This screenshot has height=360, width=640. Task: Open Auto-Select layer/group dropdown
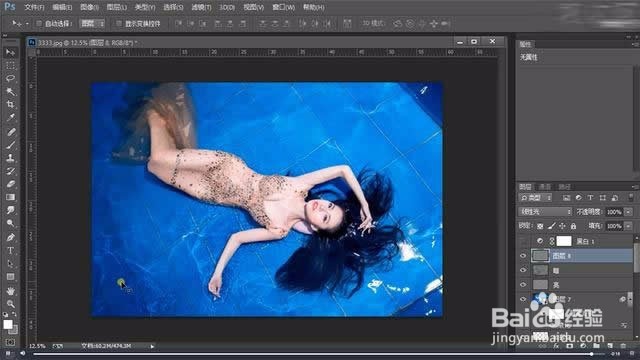pyautogui.click(x=92, y=24)
